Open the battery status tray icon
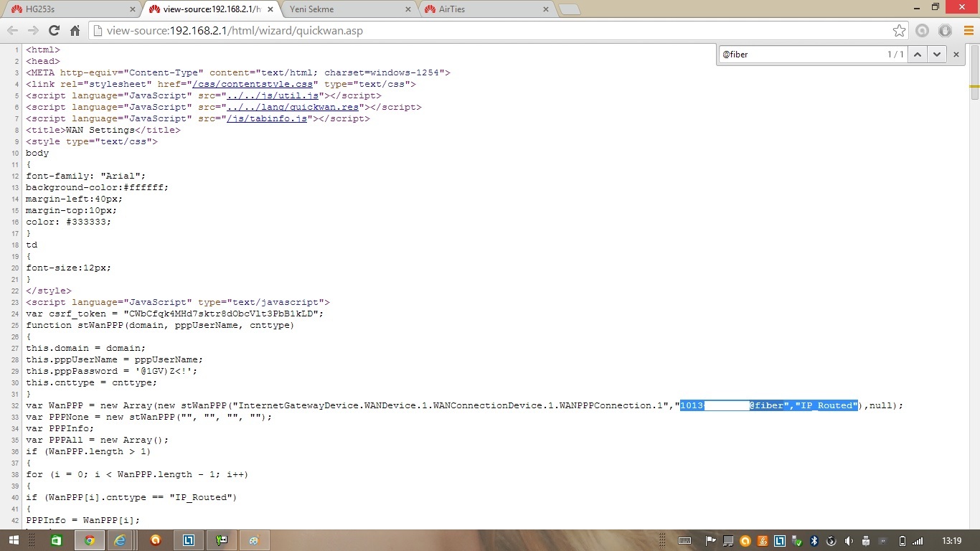 [x=903, y=541]
